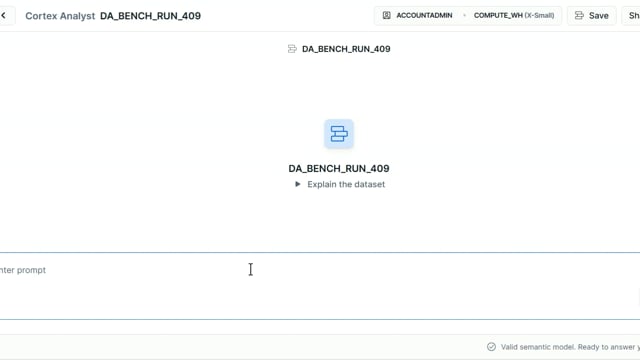This screenshot has height=360, width=640.
Task: Open the Cortex Analyst breadcrumb
Action: click(x=60, y=16)
